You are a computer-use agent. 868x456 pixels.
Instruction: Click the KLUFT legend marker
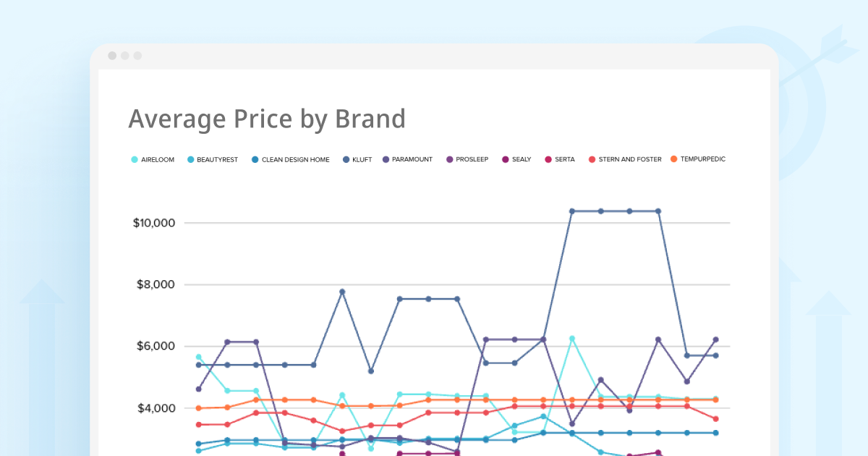[x=346, y=159]
